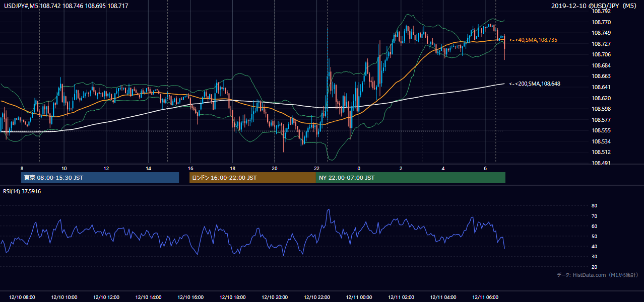
Task: Click the RSI(14) 37.5916 indicator label
Action: point(22,191)
